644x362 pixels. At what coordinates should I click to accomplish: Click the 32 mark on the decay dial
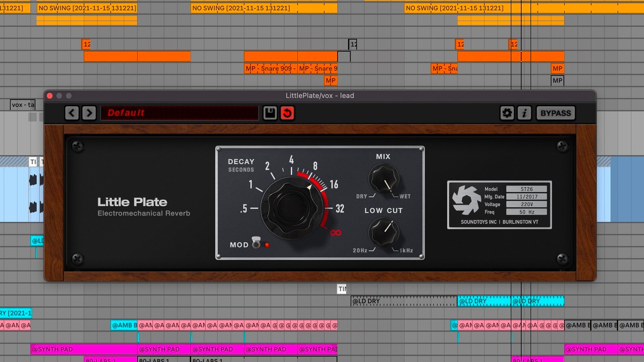(x=340, y=209)
